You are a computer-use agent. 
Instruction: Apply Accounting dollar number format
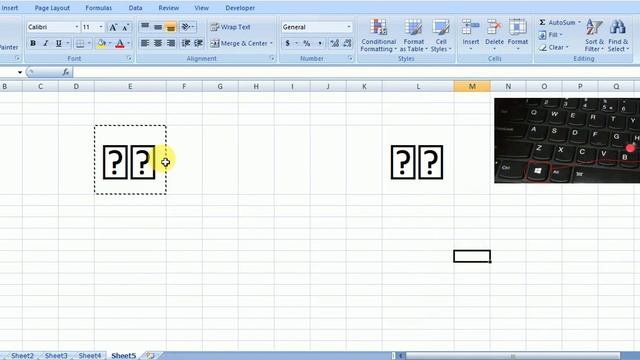click(x=288, y=43)
